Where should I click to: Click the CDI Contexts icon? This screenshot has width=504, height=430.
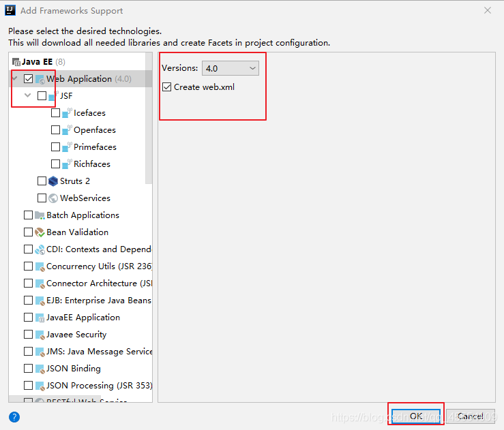[40, 249]
